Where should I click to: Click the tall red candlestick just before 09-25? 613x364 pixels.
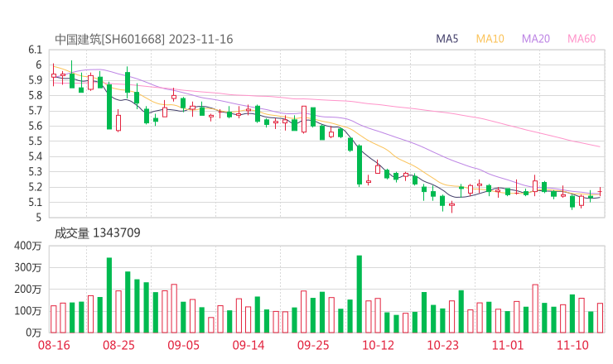[304, 119]
